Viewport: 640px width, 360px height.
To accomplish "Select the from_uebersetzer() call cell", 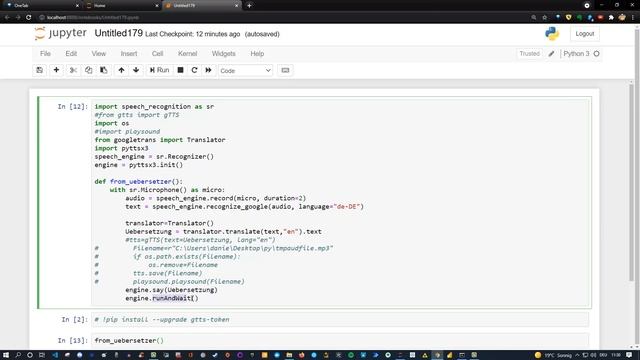I will click(340, 340).
